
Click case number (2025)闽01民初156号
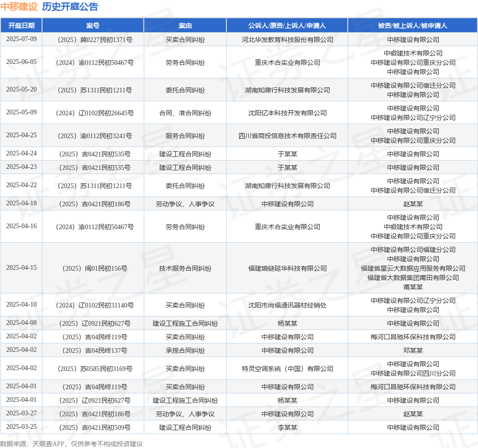pyautogui.click(x=95, y=268)
